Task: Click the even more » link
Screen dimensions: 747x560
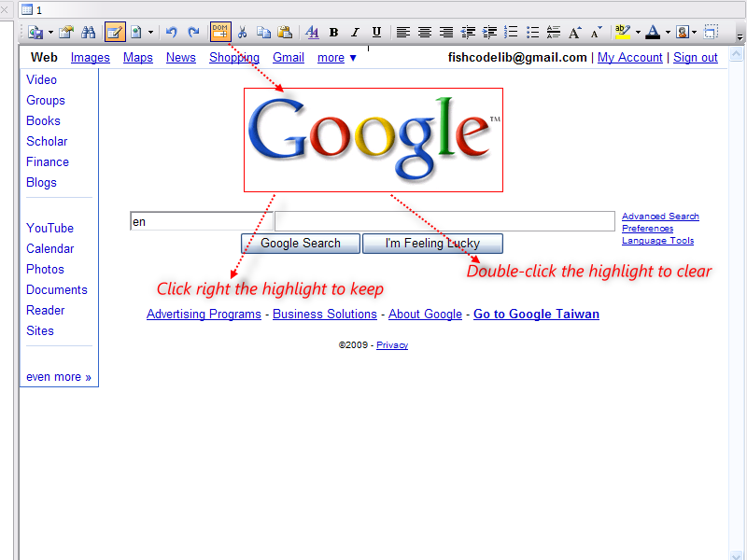Action: pyautogui.click(x=59, y=377)
